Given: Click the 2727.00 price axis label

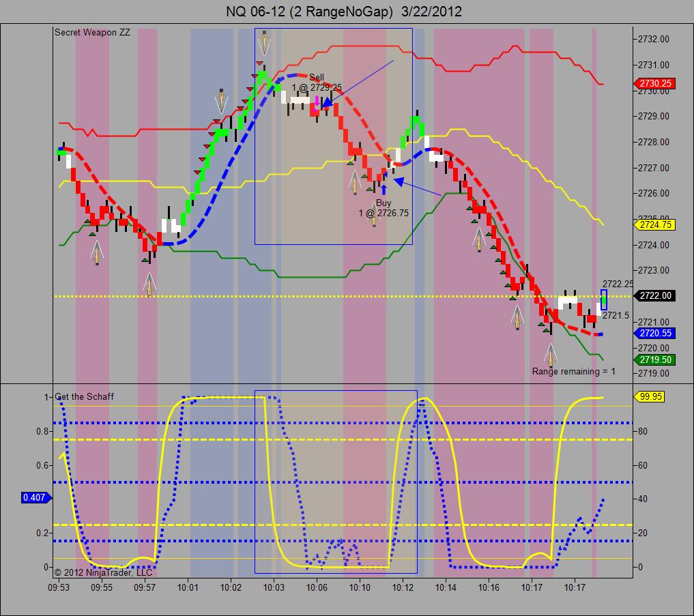Looking at the screenshot, I should tap(654, 168).
